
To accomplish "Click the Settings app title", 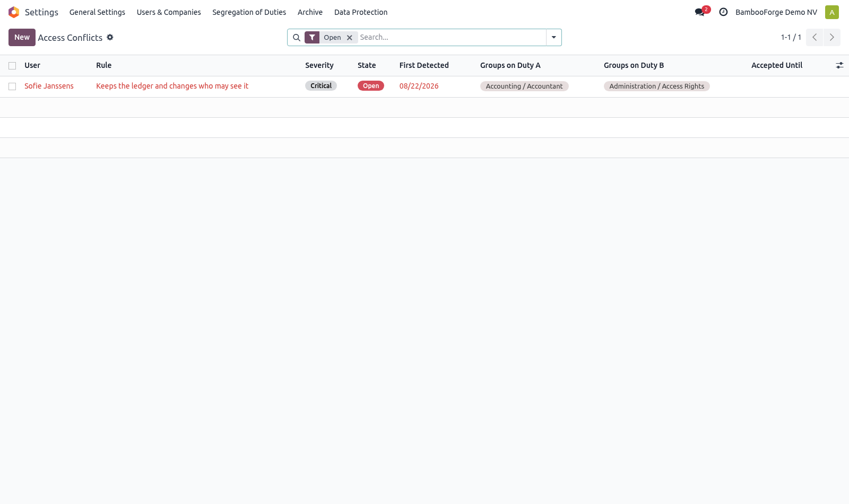I will tap(41, 12).
